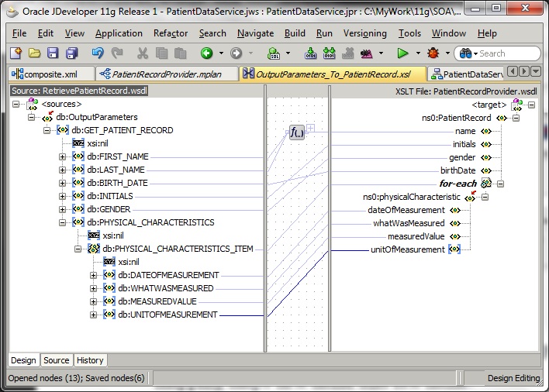Click the Cut scissors icon
This screenshot has height=392, width=549.
click(x=142, y=53)
